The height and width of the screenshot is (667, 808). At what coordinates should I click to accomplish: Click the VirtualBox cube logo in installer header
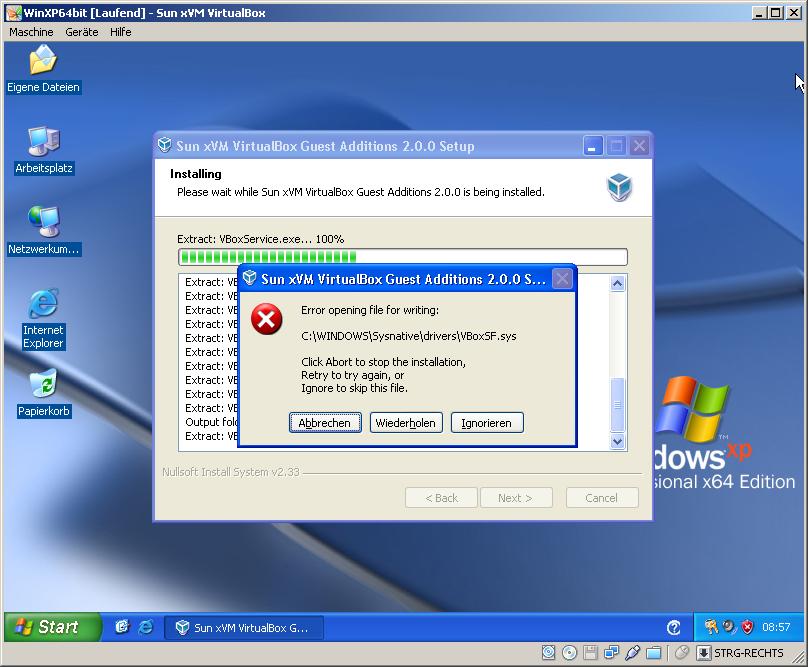619,187
